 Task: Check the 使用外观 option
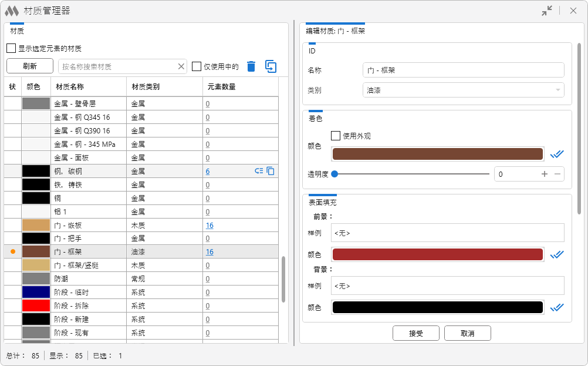tap(336, 136)
